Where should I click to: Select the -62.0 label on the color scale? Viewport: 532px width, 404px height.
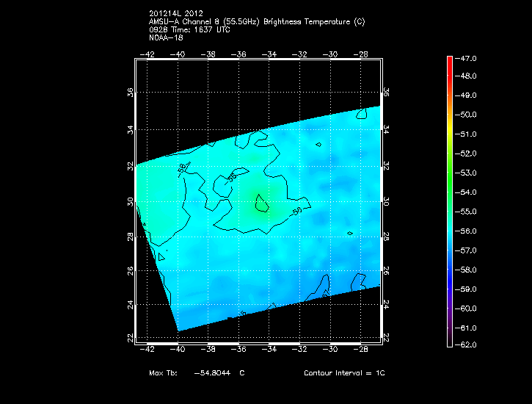[x=467, y=345]
